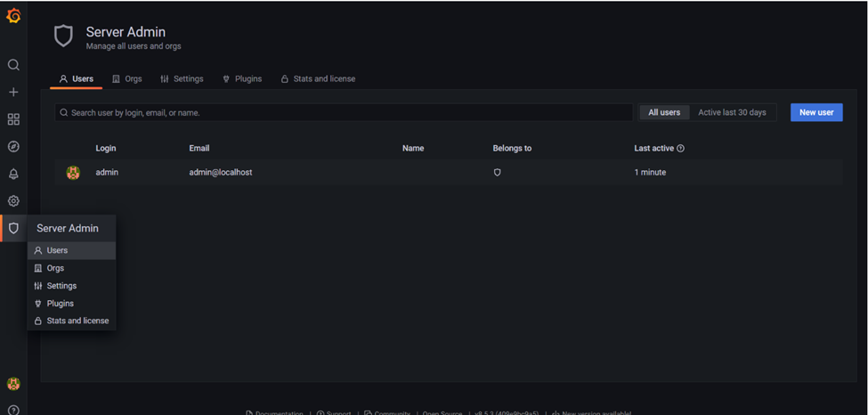Open the Explore compass icon in sidebar
Screen dimensions: 868x415
coord(14,146)
